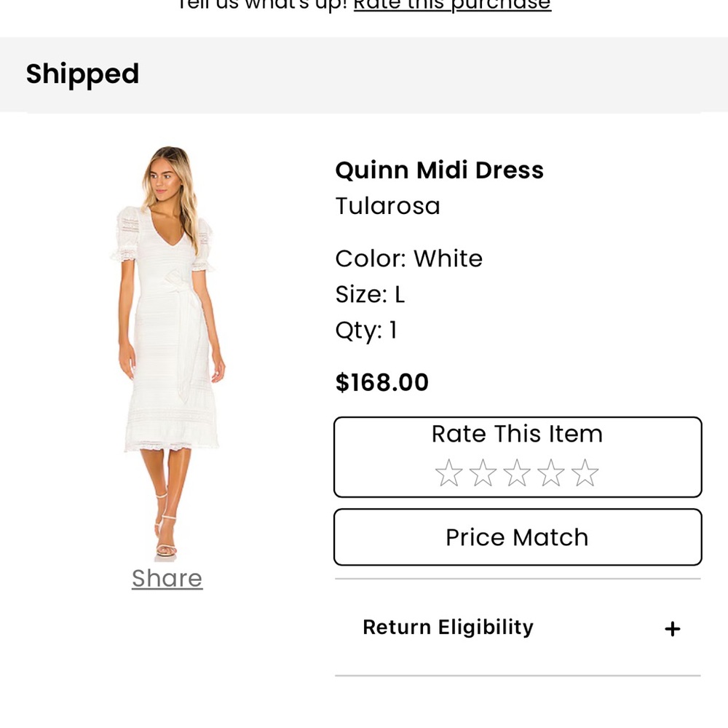Select the second star rating
The image size is (728, 728).
pos(482,472)
